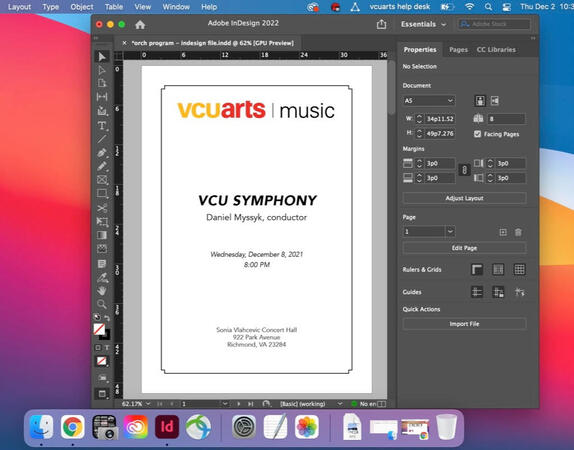The height and width of the screenshot is (450, 574).
Task: Select the Note tool
Action: 102,264
